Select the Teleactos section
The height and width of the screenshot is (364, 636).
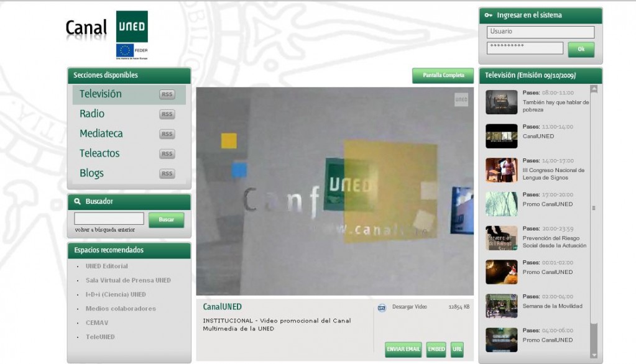tap(99, 153)
